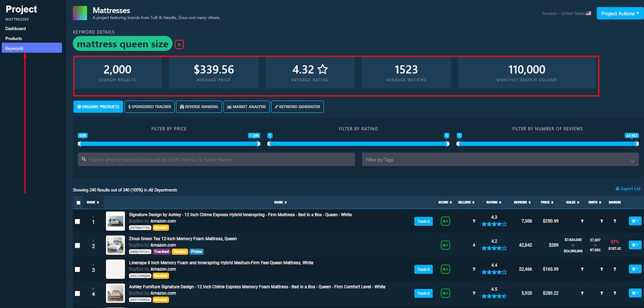Click the United States flag icon
Viewport: 644px width, 308px height.
click(x=589, y=13)
